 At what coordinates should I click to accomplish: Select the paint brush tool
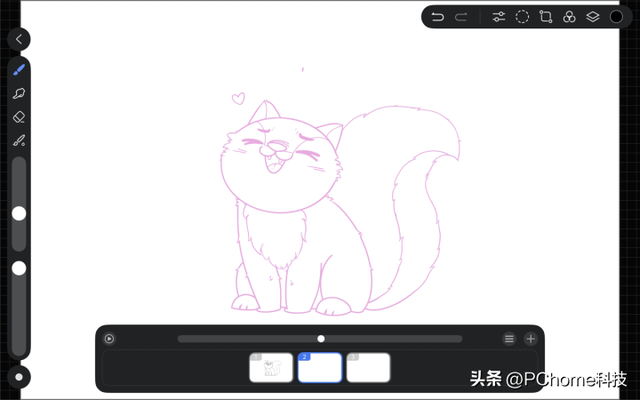19,70
